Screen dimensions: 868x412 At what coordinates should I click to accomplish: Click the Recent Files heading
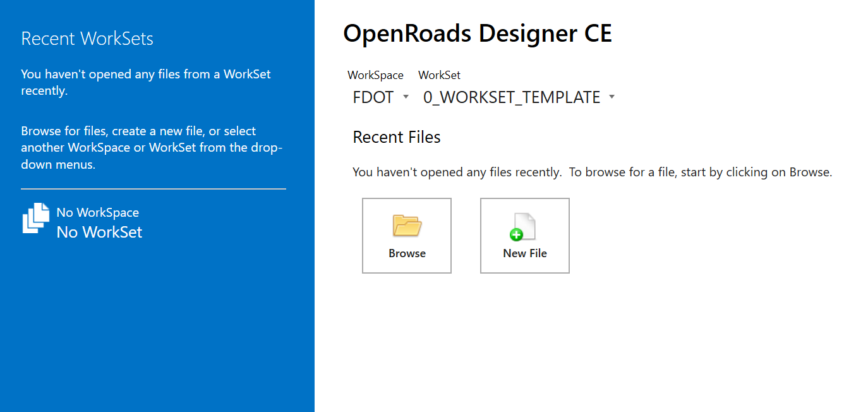pos(397,137)
